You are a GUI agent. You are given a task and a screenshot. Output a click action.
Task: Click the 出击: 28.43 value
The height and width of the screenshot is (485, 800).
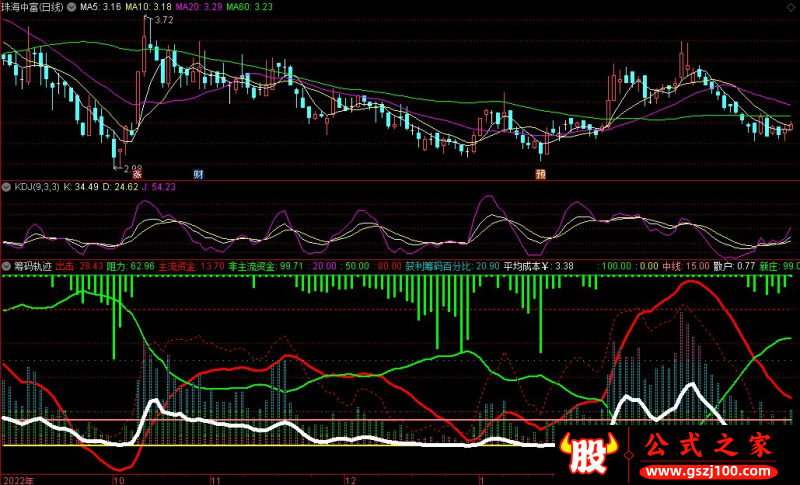point(79,266)
